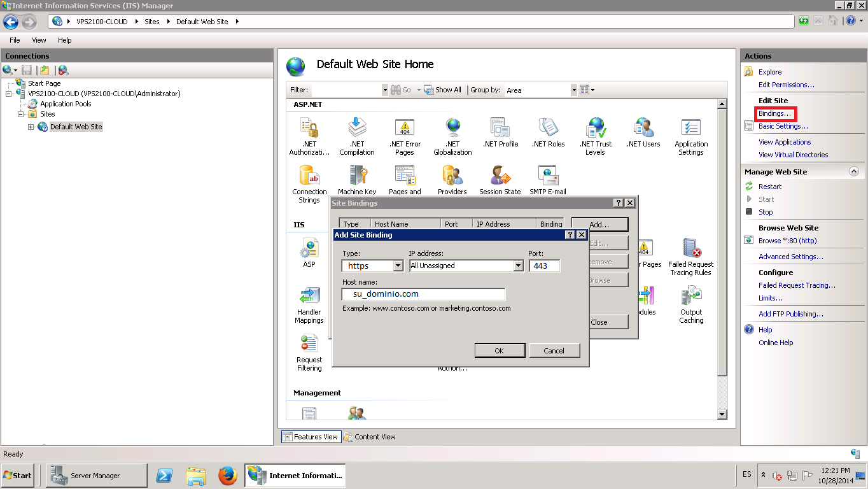Expand the Default Web Site tree node

point(31,127)
